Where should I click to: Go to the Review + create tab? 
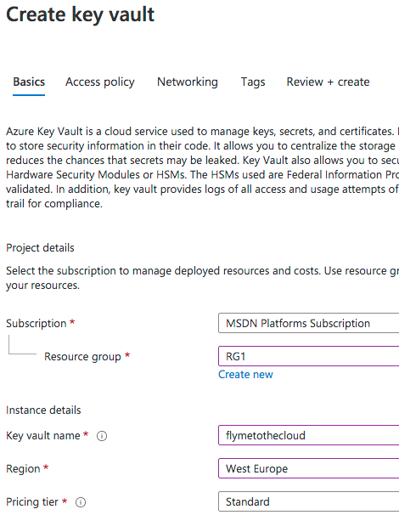(328, 82)
